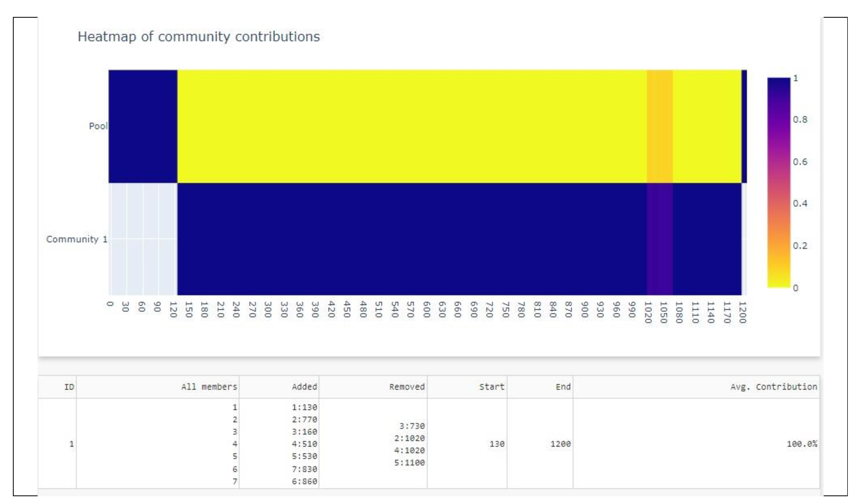Click the 600 tick label on x-axis
851x504 pixels.
(x=426, y=309)
